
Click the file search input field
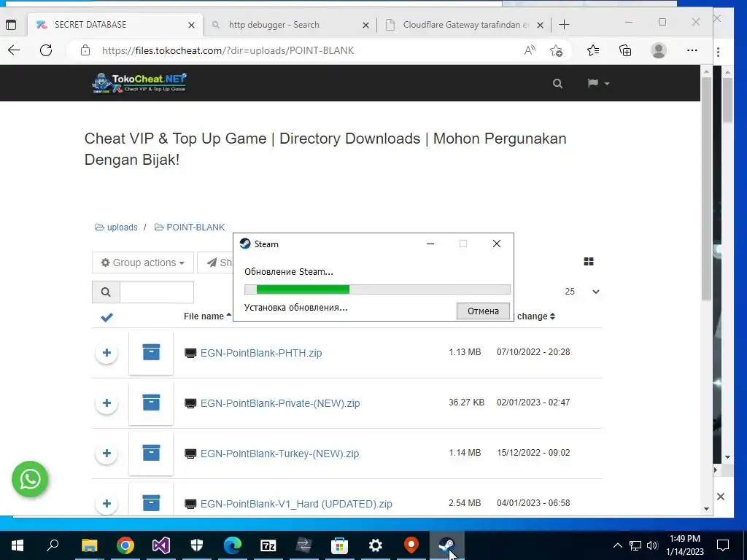(157, 292)
